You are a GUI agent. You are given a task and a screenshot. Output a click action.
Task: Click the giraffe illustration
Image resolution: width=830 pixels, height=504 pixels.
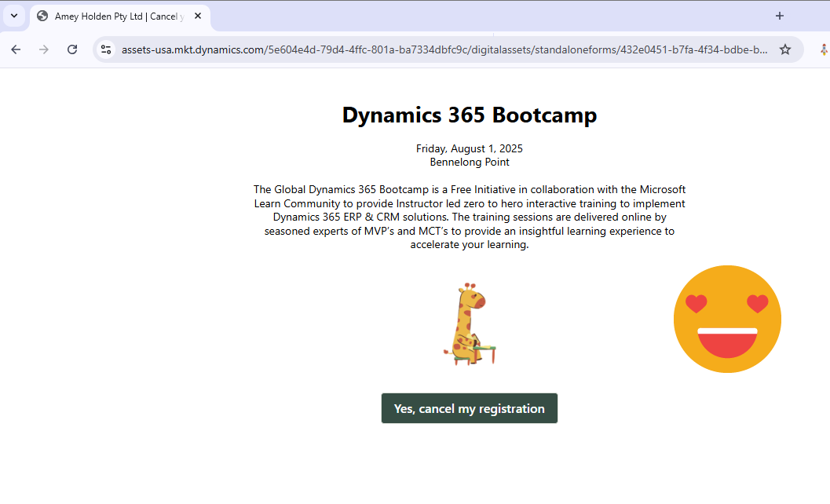pos(470,324)
